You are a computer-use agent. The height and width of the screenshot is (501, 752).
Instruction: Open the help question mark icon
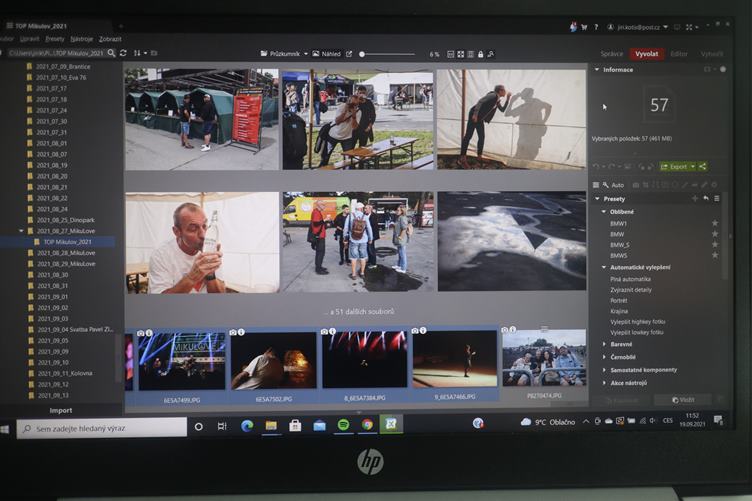click(x=596, y=27)
